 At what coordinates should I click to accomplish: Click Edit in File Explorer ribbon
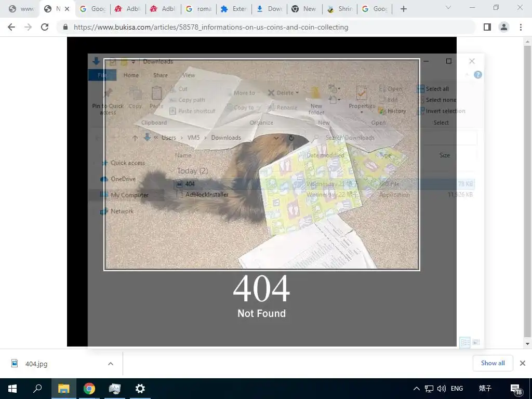tap(389, 100)
